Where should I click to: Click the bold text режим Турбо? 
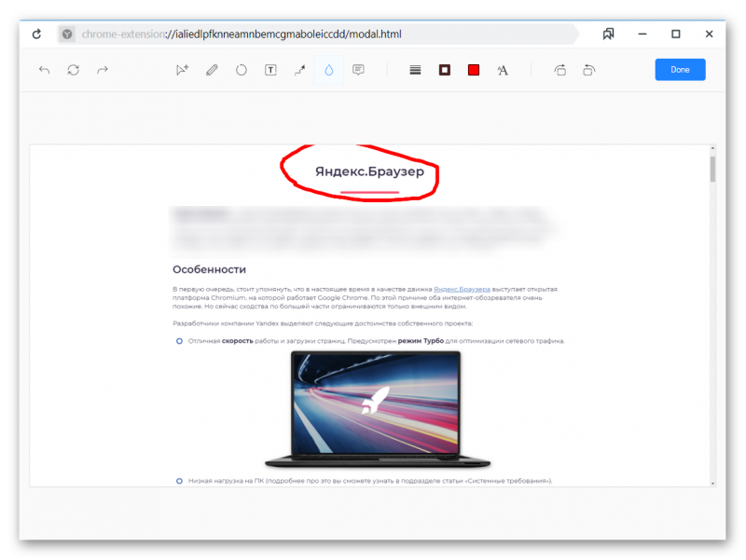pyautogui.click(x=421, y=341)
